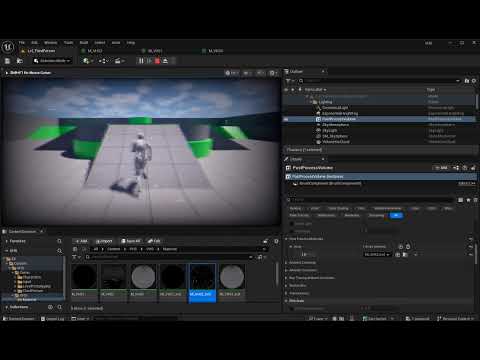
Task: Switch to the M_VHS2 tab
Action: pyautogui.click(x=95, y=51)
